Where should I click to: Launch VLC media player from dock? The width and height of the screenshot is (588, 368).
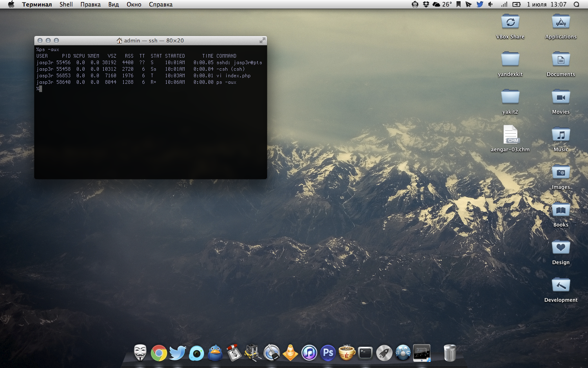(x=290, y=353)
